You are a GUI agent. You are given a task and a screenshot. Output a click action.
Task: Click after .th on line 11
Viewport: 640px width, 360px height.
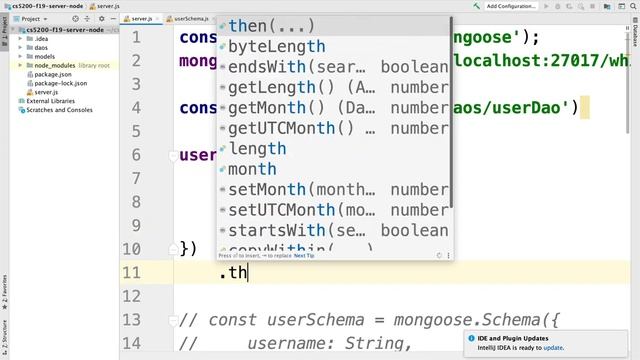(248, 273)
